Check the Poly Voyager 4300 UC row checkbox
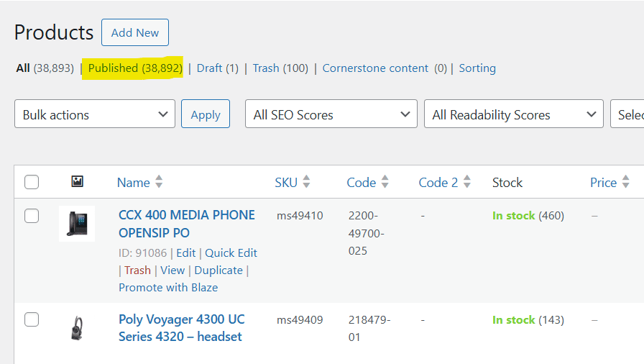The image size is (644, 364). (32, 320)
